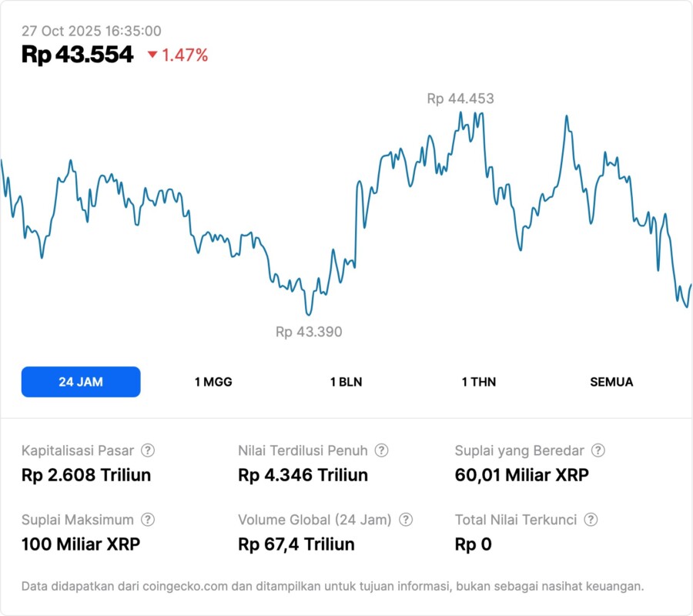Click the question mark next to Suplai yang Beredar
This screenshot has width=693, height=616.
click(598, 450)
